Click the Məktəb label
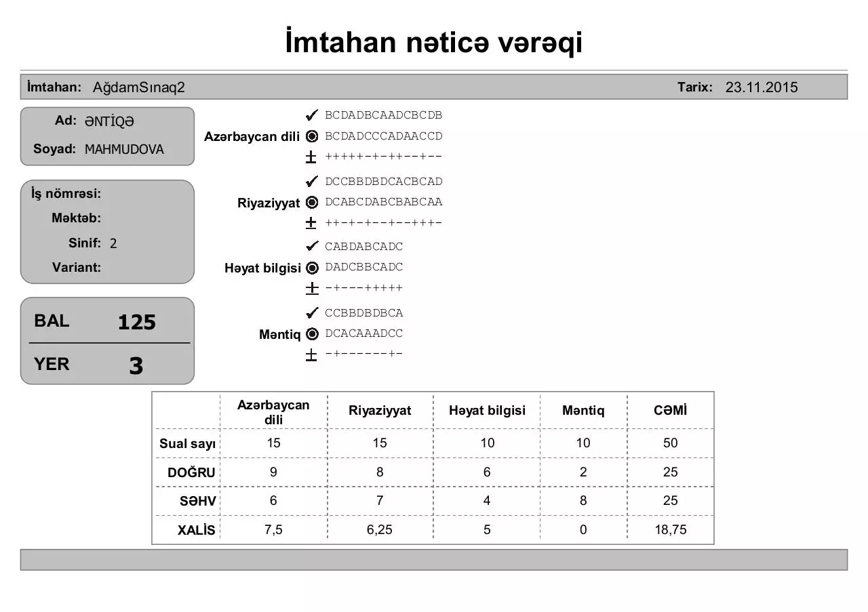The image size is (868, 612). 77,218
